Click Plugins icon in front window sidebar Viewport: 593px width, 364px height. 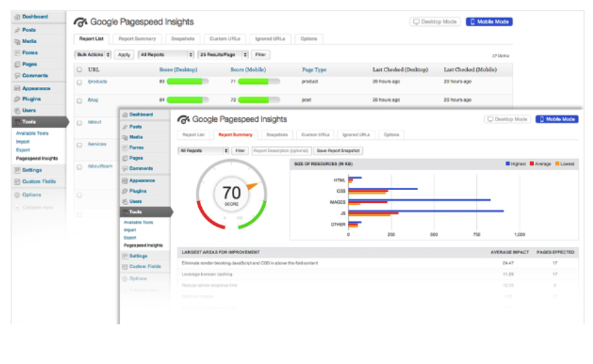(x=125, y=191)
